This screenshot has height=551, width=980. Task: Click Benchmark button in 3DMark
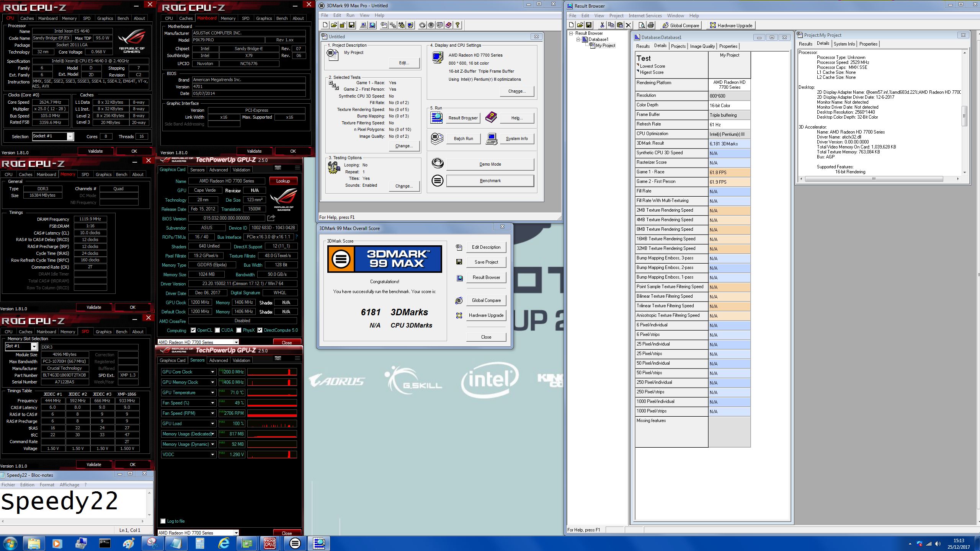click(490, 181)
